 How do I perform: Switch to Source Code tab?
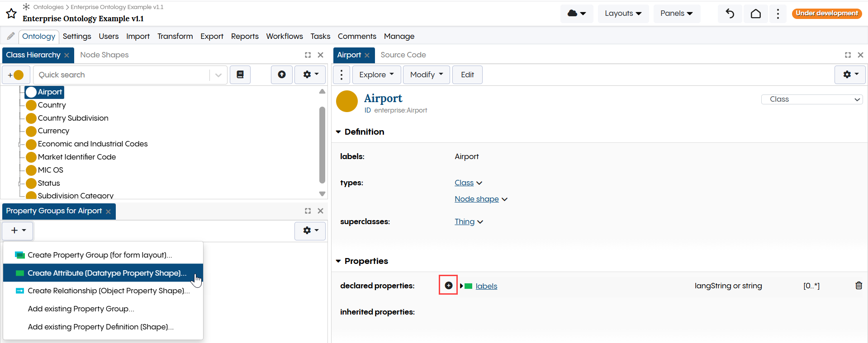(403, 55)
